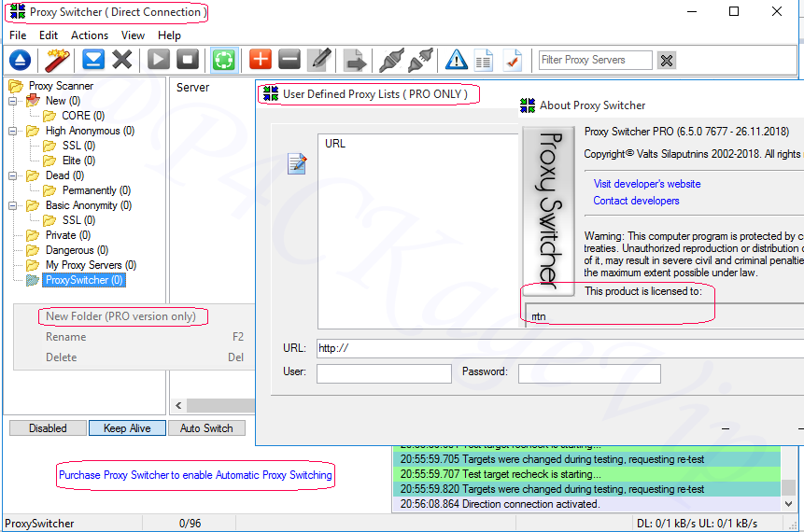Open the Help menu
This screenshot has width=804, height=532.
pos(169,35)
